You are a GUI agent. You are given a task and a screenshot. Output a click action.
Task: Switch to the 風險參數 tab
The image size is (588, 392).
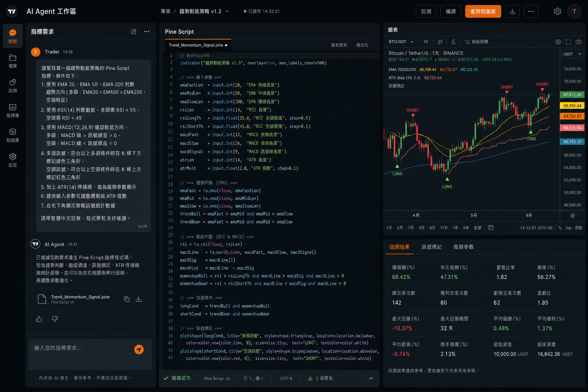point(464,247)
